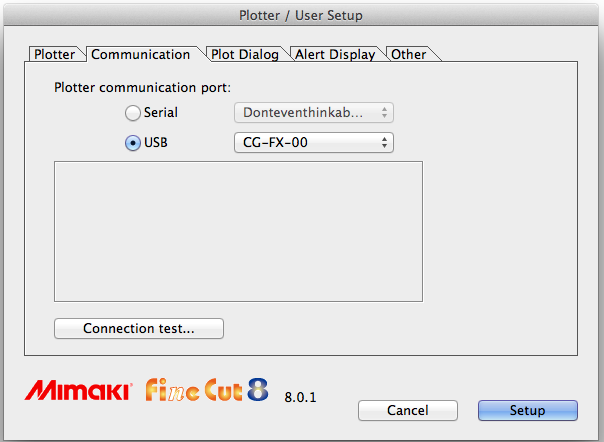Open the Donteventhinkab... serial port dropdown

313,113
